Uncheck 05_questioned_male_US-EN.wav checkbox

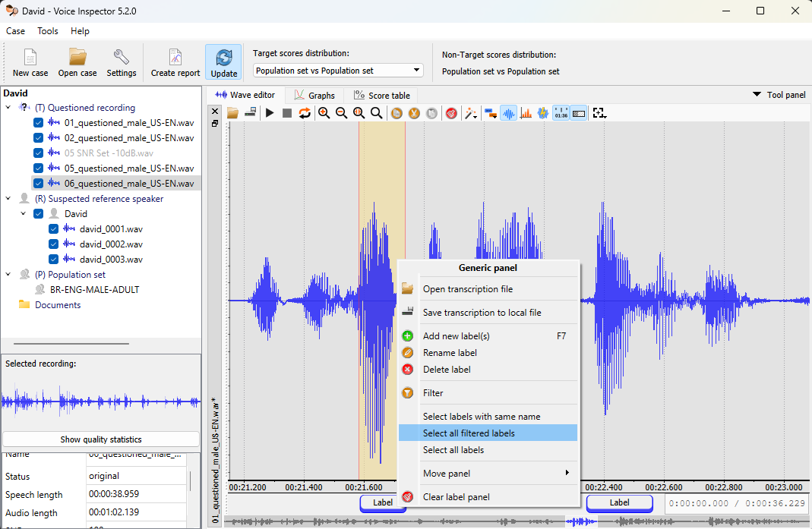[x=38, y=168]
